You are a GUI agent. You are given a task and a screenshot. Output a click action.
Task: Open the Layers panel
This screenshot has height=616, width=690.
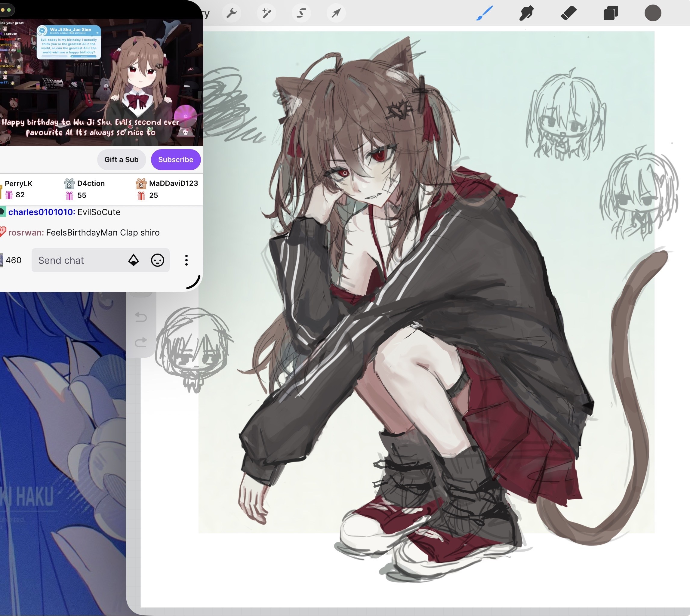[611, 13]
